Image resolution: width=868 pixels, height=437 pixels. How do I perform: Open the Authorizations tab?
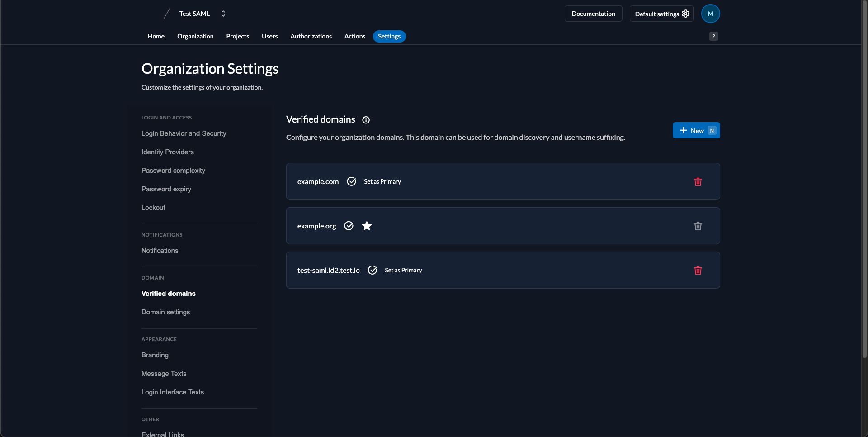pyautogui.click(x=311, y=36)
